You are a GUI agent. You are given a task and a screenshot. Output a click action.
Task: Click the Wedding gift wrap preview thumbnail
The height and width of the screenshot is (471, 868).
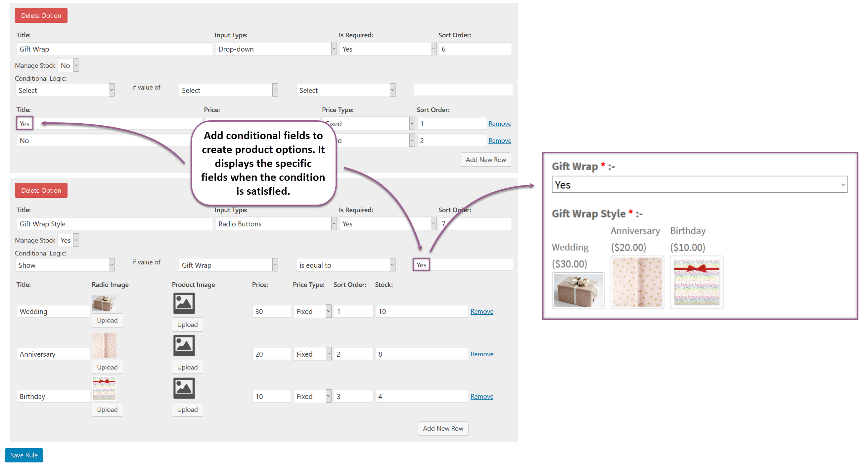click(x=578, y=290)
